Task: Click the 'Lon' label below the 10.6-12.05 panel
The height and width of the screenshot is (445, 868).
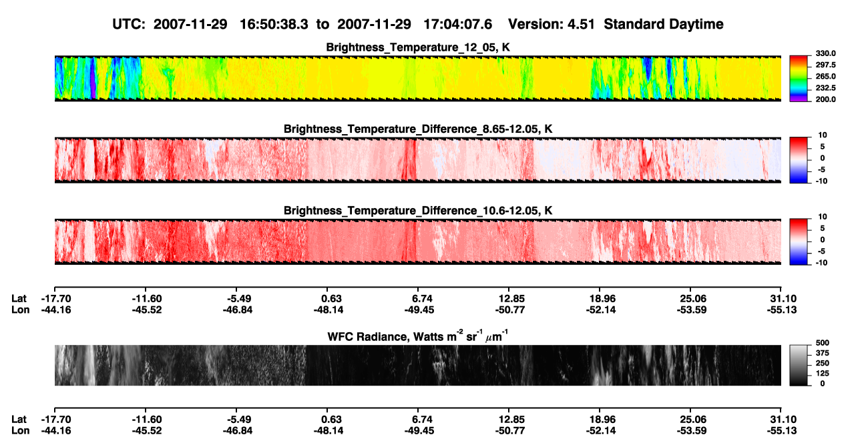Action: tap(19, 310)
